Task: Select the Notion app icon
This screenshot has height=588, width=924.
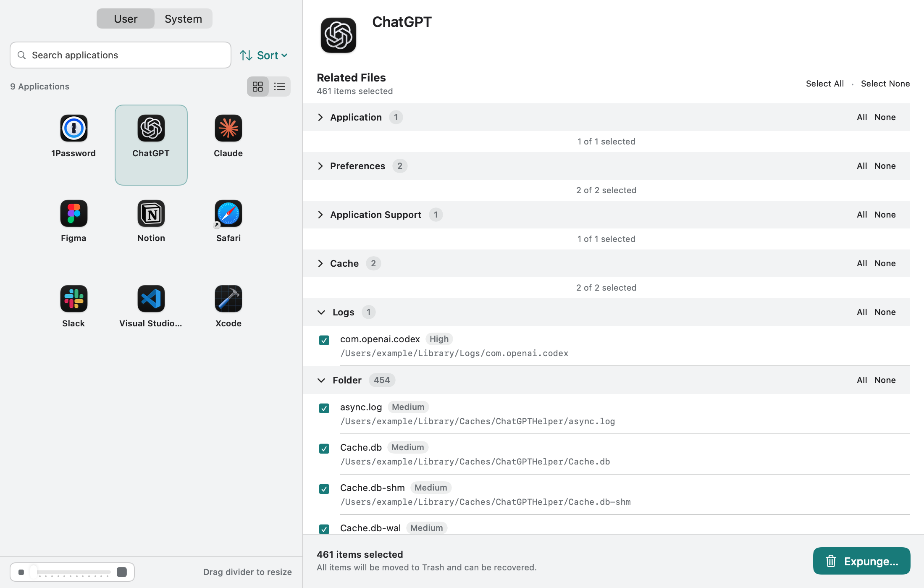Action: (x=151, y=213)
